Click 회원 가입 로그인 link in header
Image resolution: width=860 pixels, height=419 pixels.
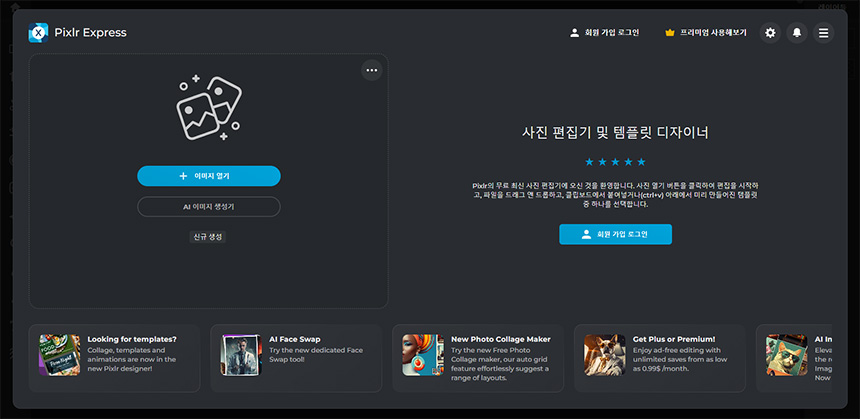pyautogui.click(x=612, y=33)
